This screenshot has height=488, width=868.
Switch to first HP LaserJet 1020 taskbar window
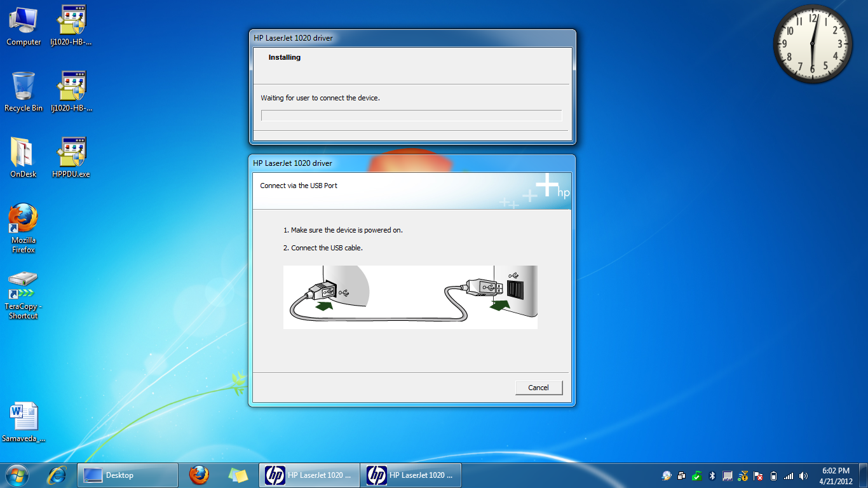(309, 475)
